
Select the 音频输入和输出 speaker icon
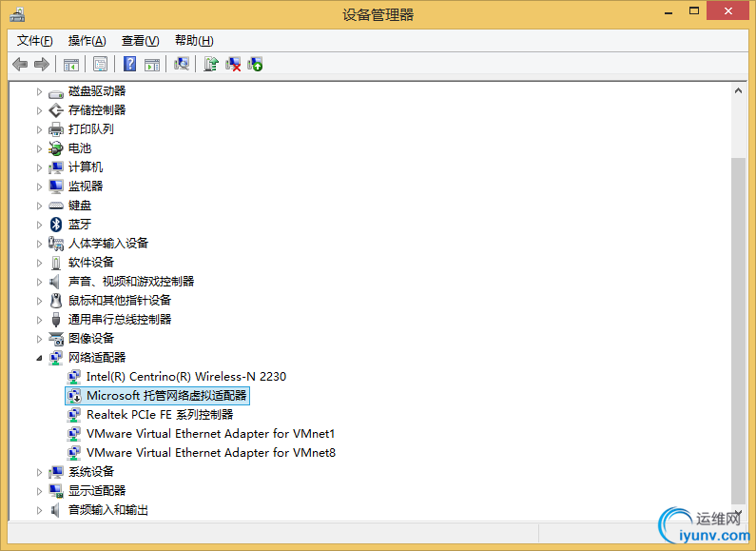point(56,510)
